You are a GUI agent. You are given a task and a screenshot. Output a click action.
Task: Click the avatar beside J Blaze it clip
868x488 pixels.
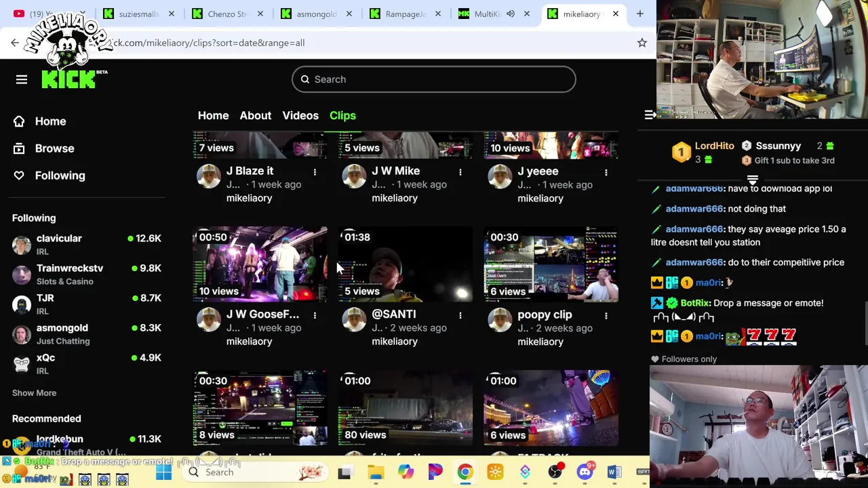click(209, 176)
